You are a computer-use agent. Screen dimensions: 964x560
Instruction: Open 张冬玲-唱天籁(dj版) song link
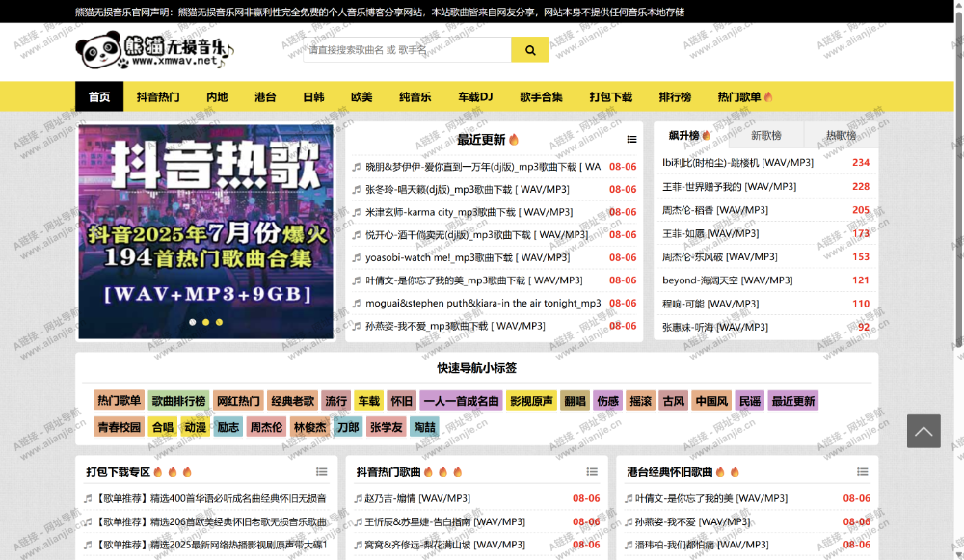468,189
